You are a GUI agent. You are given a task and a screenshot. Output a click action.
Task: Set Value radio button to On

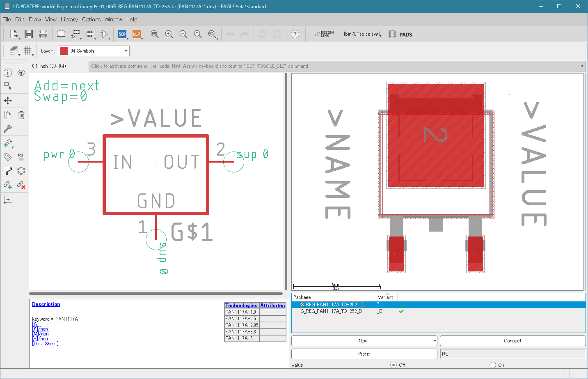(x=493, y=365)
